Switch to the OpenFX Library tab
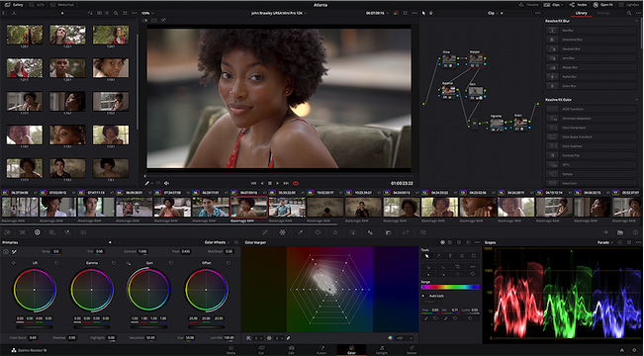Viewport: 644px width, 356px height. pyautogui.click(x=581, y=13)
